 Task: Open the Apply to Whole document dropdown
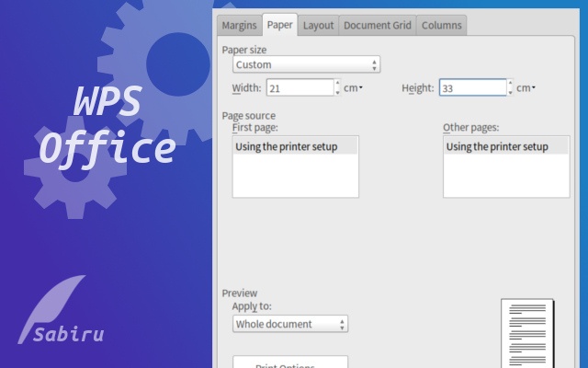tap(290, 324)
